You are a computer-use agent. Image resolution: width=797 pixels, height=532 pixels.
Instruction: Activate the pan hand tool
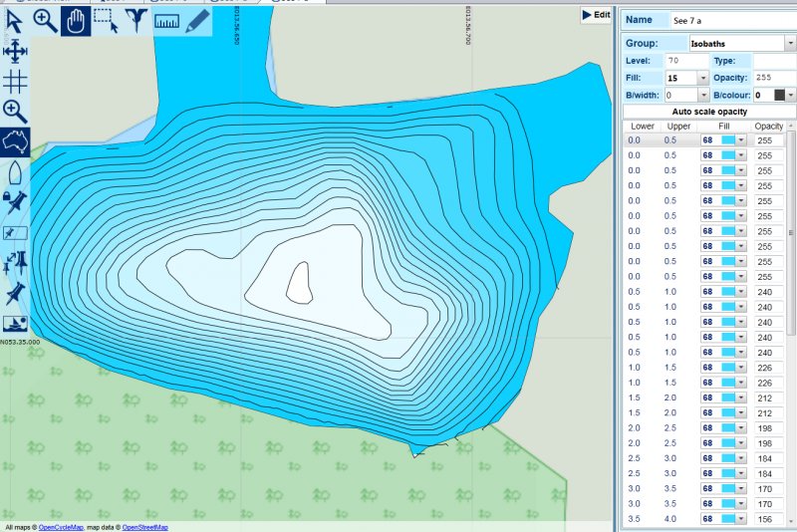(75, 21)
